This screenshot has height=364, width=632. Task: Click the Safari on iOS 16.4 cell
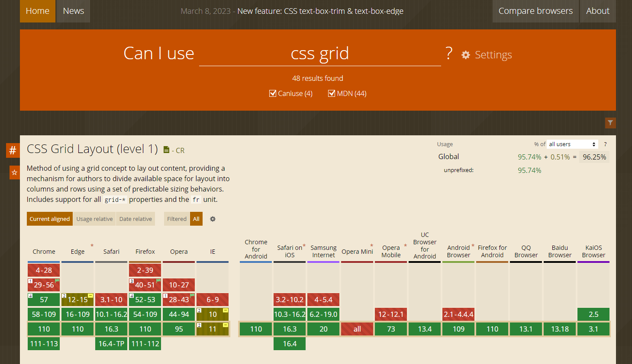[290, 344]
